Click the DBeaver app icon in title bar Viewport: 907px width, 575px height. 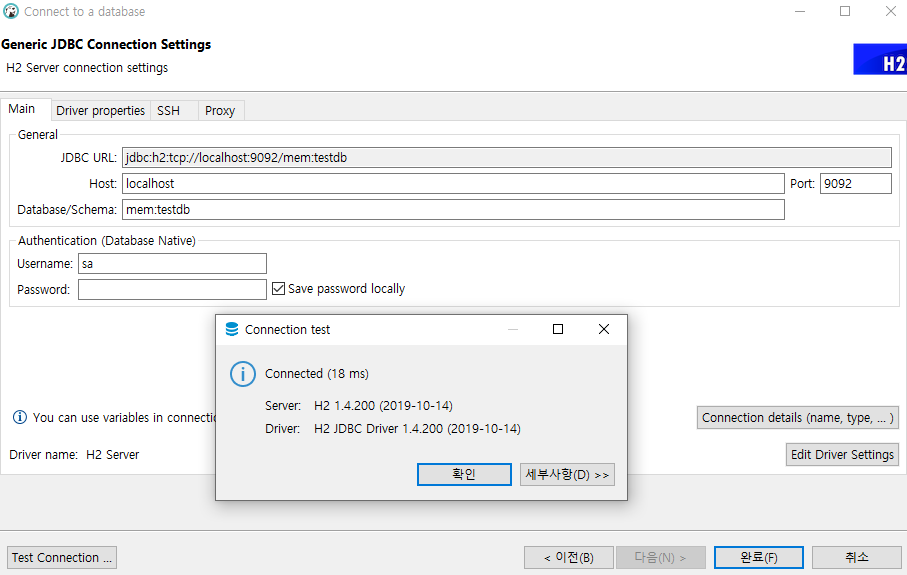click(10, 11)
